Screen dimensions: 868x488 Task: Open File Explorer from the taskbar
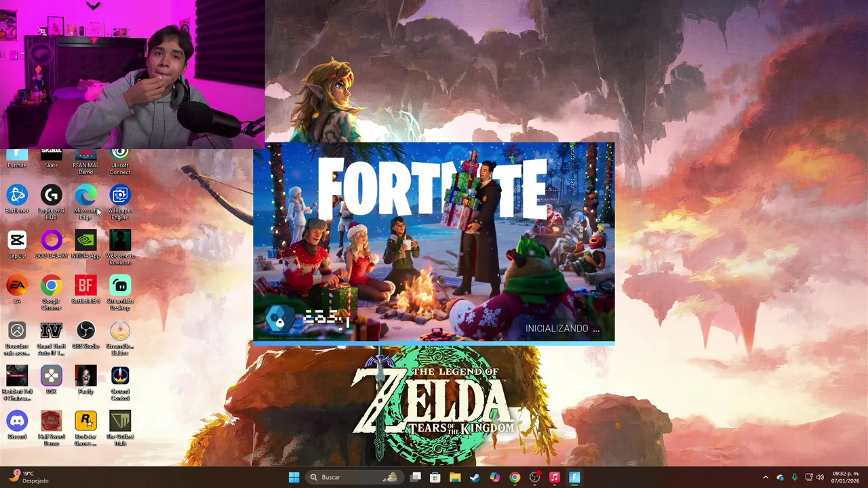(x=455, y=477)
